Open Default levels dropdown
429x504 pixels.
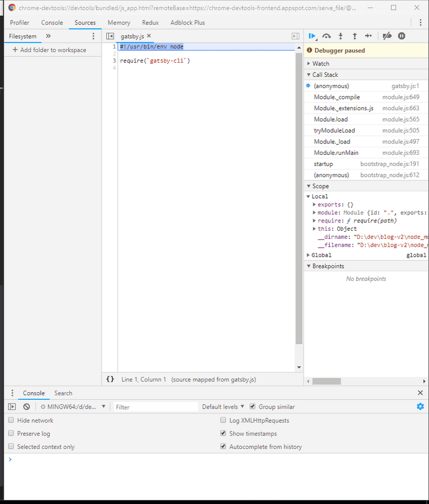tap(223, 407)
